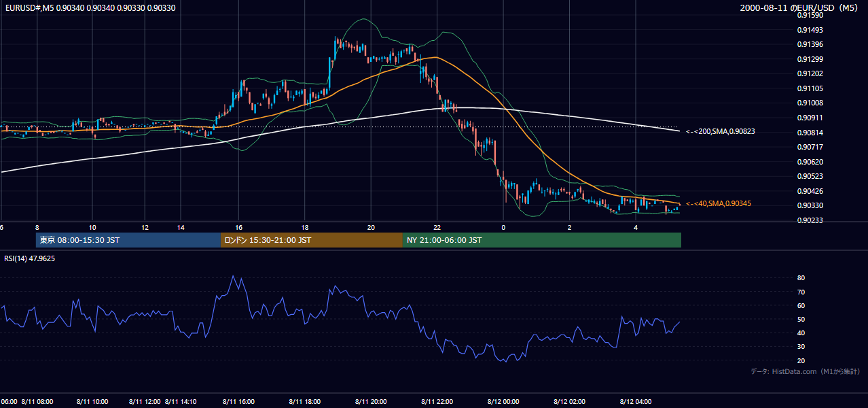Select the 200 SMA label 0.90823
868x408 pixels.
coord(721,131)
